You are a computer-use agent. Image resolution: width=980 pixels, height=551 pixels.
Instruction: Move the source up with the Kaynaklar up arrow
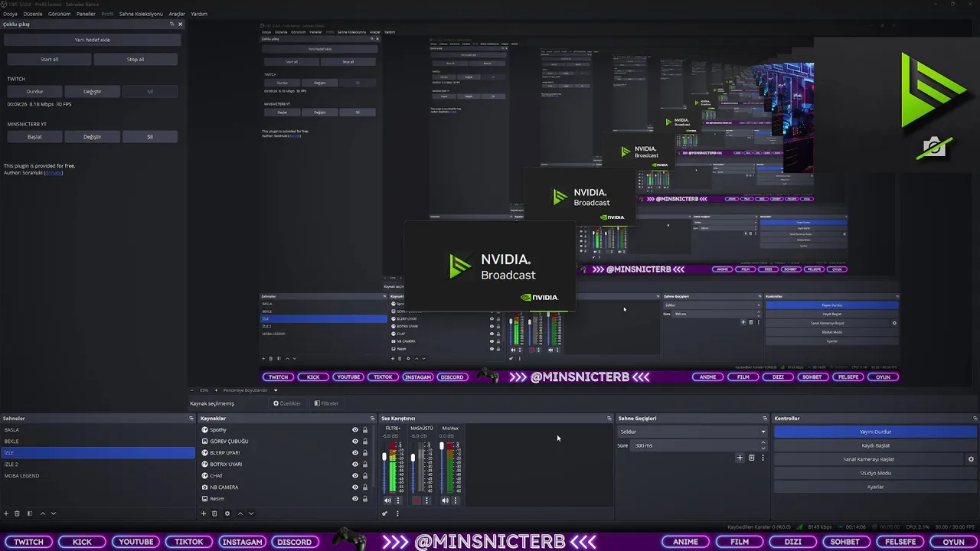coord(240,514)
